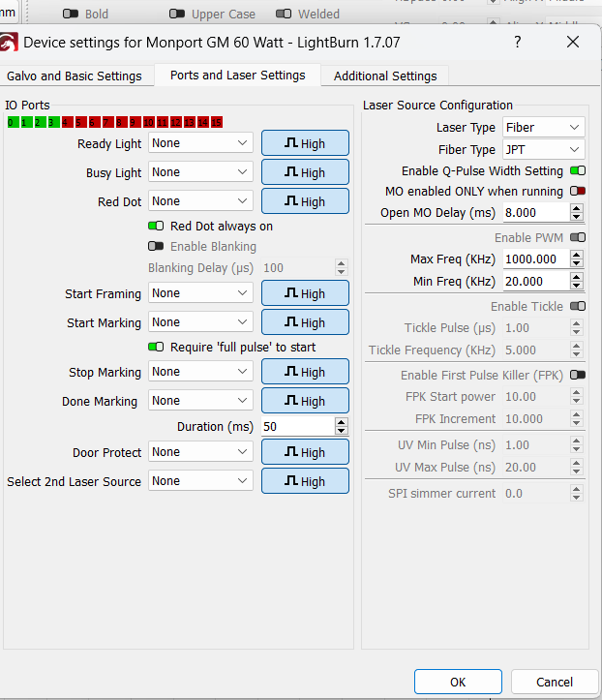Toggle Red Dot polarity High button
The width and height of the screenshot is (602, 700).
[305, 201]
